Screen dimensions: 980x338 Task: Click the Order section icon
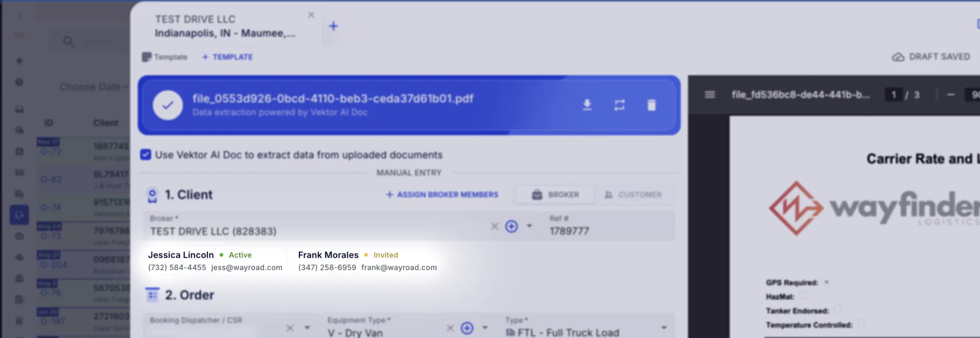pos(152,295)
